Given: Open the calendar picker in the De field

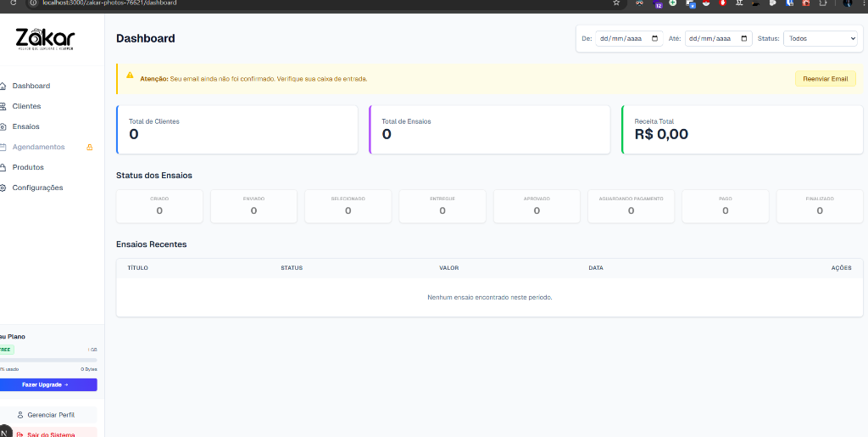Looking at the screenshot, I should coord(655,38).
